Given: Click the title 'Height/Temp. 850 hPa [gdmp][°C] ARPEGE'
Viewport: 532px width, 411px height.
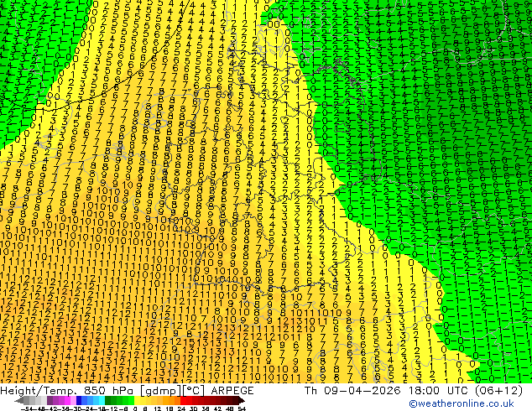Looking at the screenshot, I should pyautogui.click(x=127, y=391).
